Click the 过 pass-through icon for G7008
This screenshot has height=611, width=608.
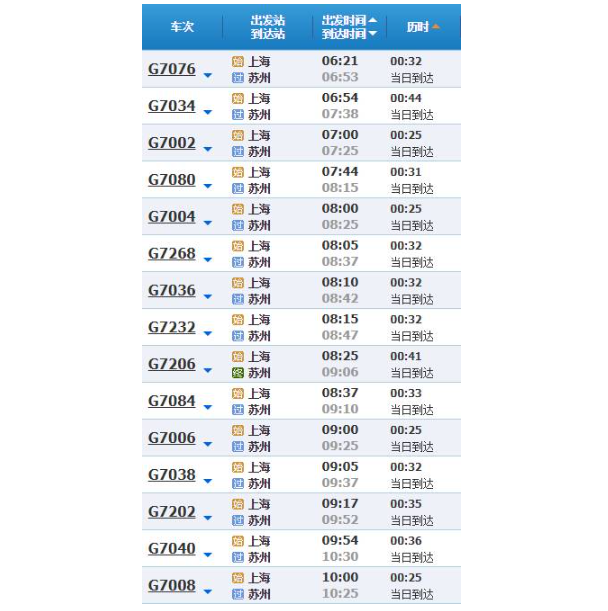coord(237,594)
